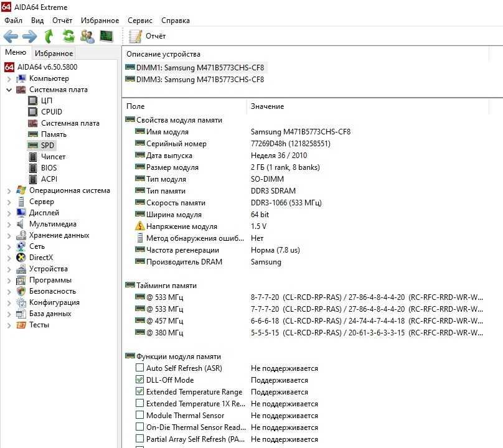Click the Отчёт report notepad icon
This screenshot has height=448, width=503.
coord(135,36)
